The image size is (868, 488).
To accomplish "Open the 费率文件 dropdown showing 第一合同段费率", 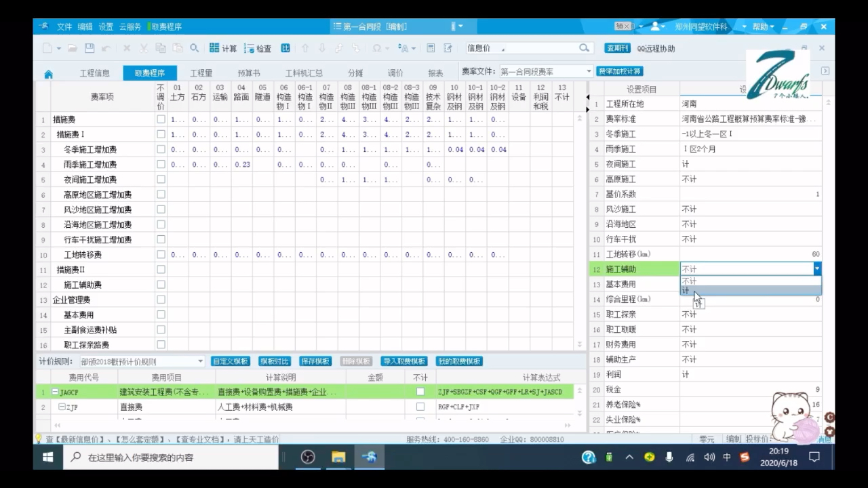I will tap(588, 70).
